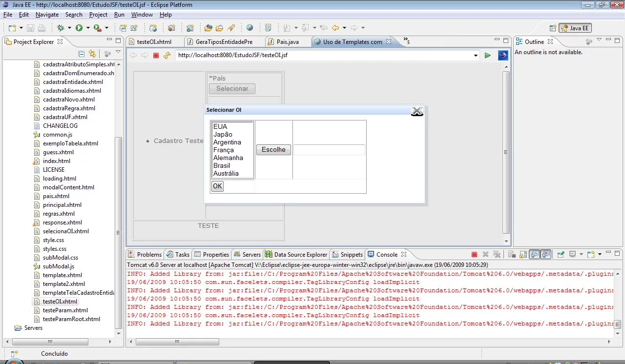Refresh the internal browser page
Image resolution: width=625 pixels, height=364 pixels.
tap(167, 55)
